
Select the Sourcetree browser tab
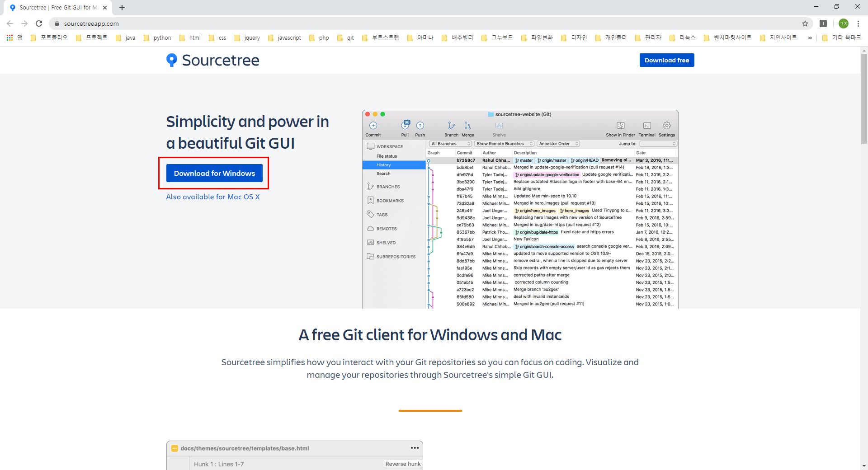[x=59, y=8]
